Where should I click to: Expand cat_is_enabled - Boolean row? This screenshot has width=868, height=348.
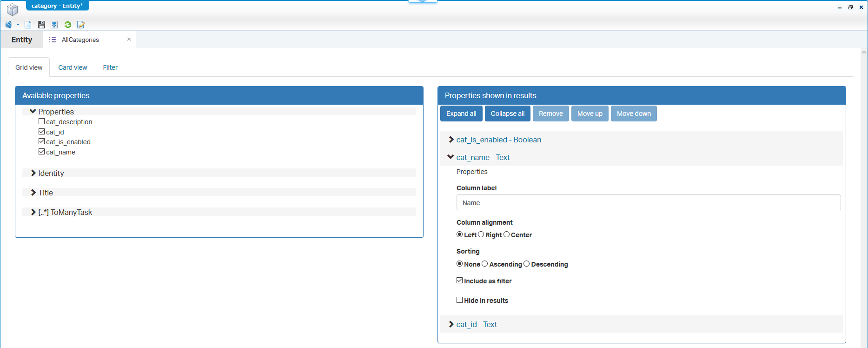tap(451, 140)
